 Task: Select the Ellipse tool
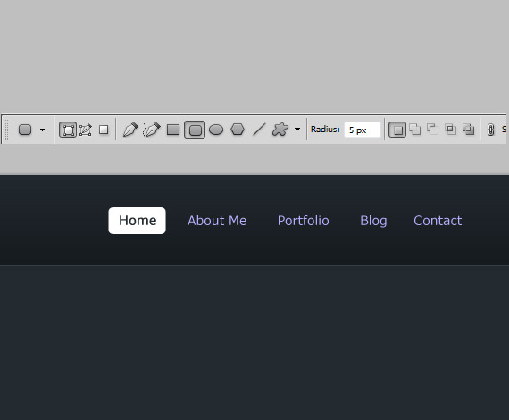[x=216, y=130]
